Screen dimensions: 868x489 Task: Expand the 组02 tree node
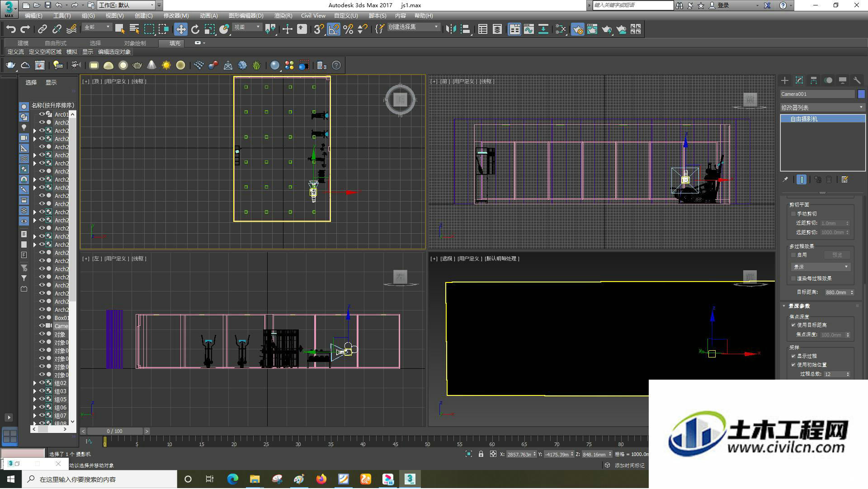pyautogui.click(x=35, y=383)
